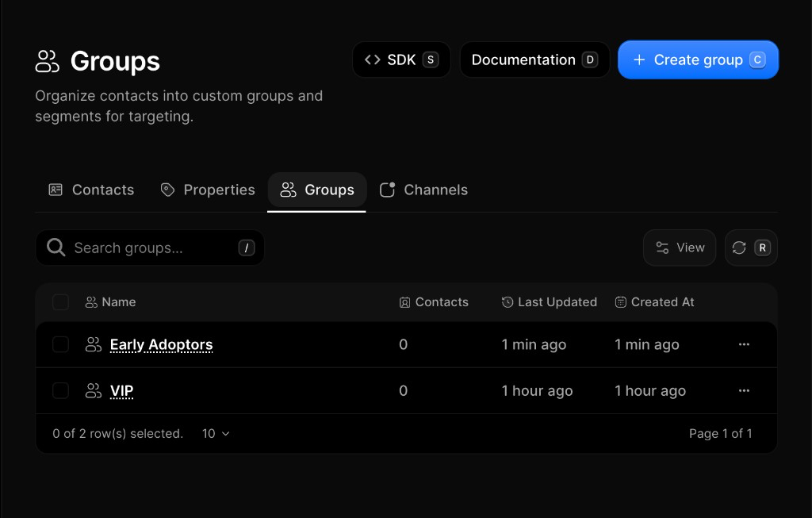The width and height of the screenshot is (812, 518).
Task: Select the Groups tab
Action: point(317,190)
